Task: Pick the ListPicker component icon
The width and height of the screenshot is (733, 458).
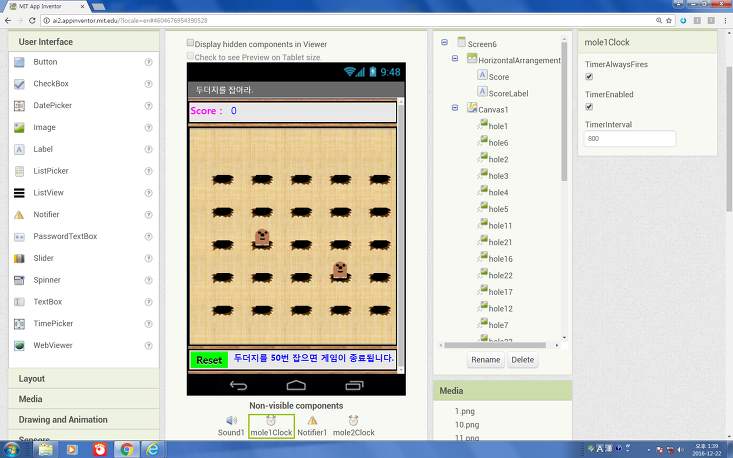Action: [x=19, y=171]
